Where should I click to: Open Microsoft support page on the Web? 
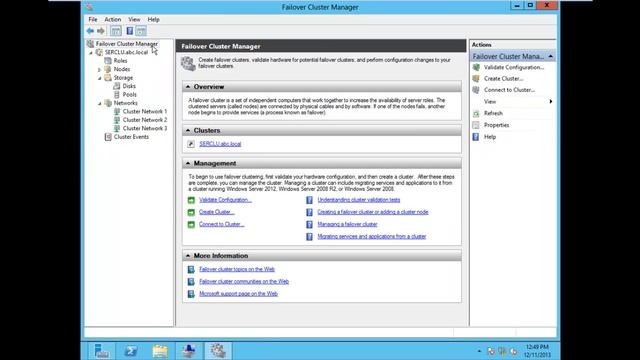238,294
